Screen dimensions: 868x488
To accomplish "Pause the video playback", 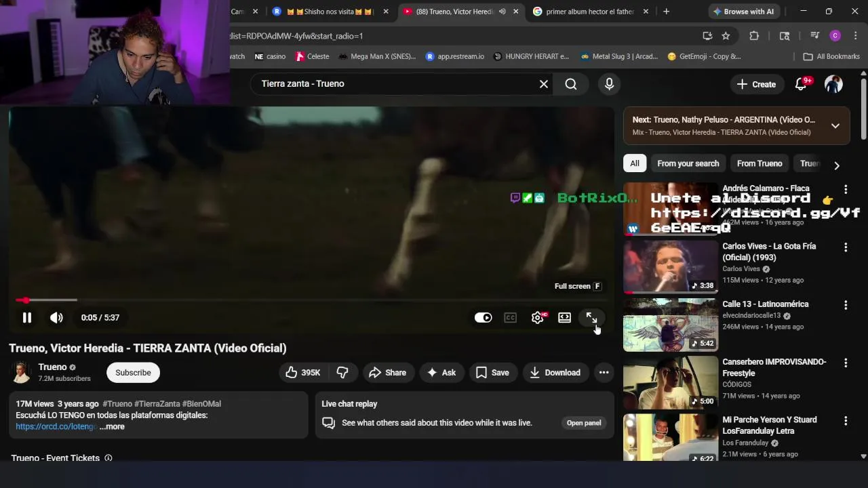I will (27, 317).
